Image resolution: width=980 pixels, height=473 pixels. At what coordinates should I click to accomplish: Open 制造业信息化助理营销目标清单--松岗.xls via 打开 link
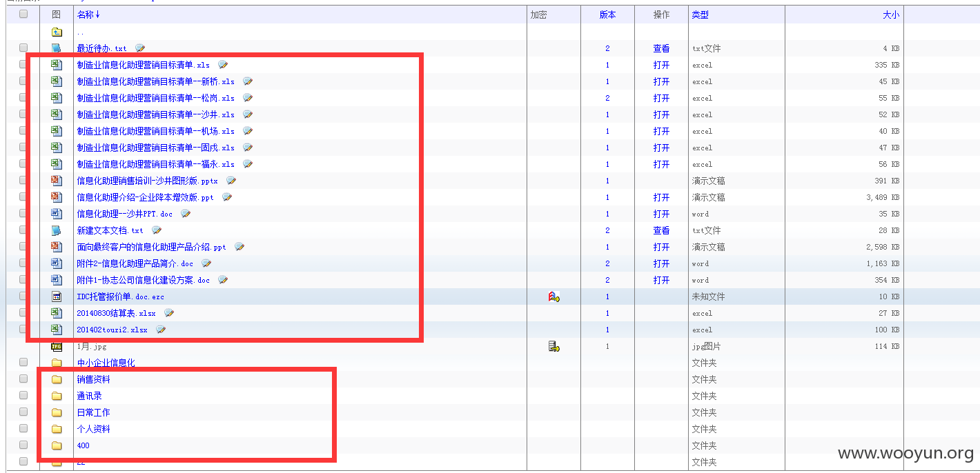(661, 98)
